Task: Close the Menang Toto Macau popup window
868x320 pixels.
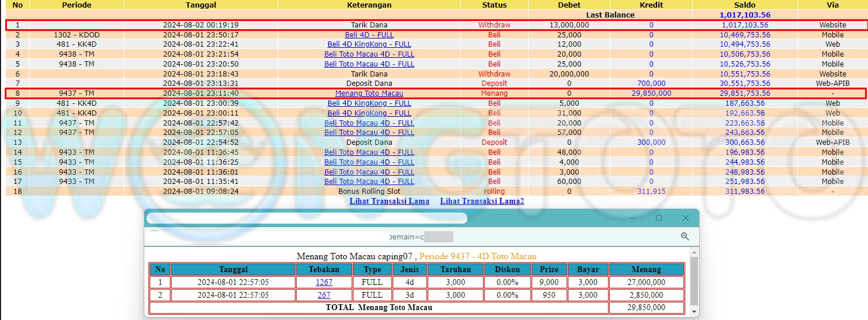Action: [686, 218]
